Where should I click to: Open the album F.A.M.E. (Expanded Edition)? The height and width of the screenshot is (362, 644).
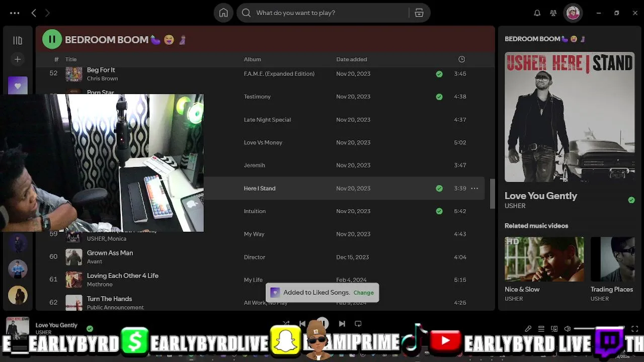click(279, 74)
